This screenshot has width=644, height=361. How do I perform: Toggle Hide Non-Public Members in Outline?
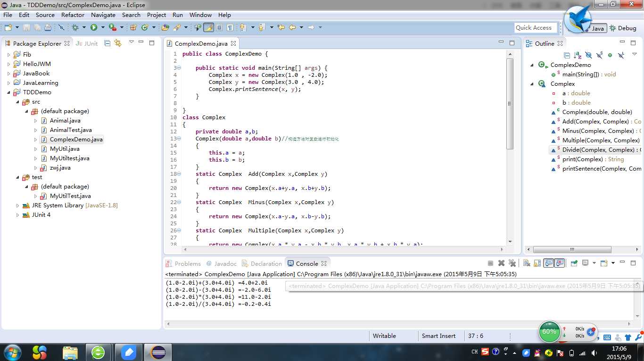[x=610, y=55]
